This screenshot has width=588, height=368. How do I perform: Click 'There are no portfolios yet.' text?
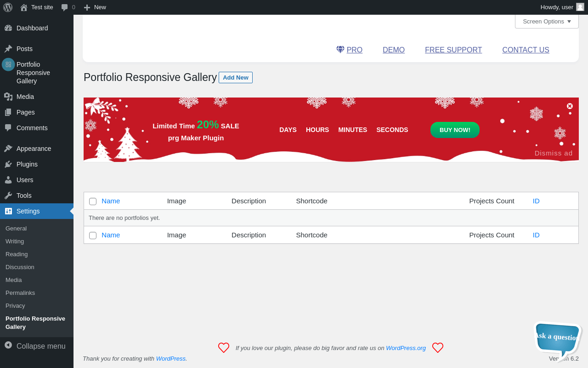pyautogui.click(x=124, y=218)
